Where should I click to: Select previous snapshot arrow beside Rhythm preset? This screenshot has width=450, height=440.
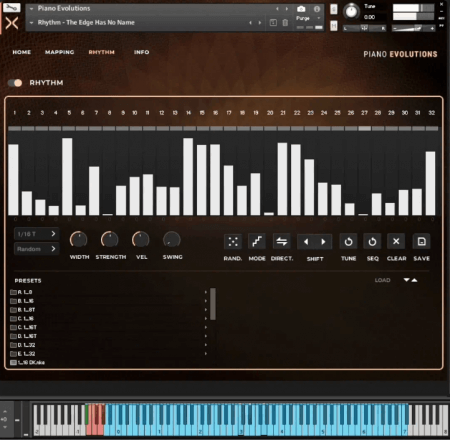(x=250, y=23)
